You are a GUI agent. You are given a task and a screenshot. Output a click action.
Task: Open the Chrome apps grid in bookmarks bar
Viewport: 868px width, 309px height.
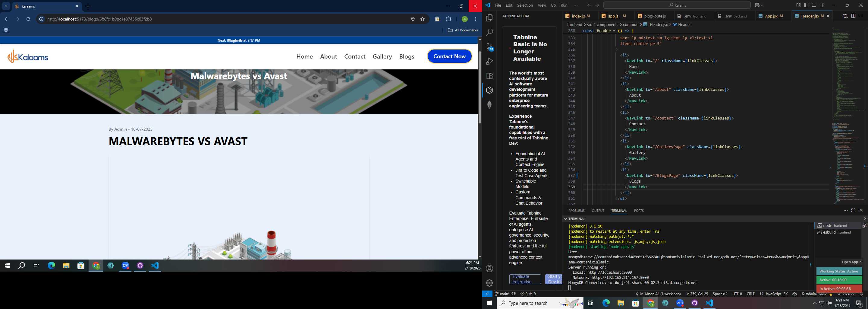point(6,30)
